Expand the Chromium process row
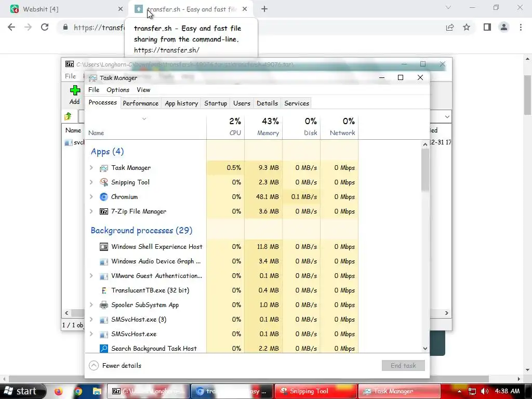 click(91, 197)
